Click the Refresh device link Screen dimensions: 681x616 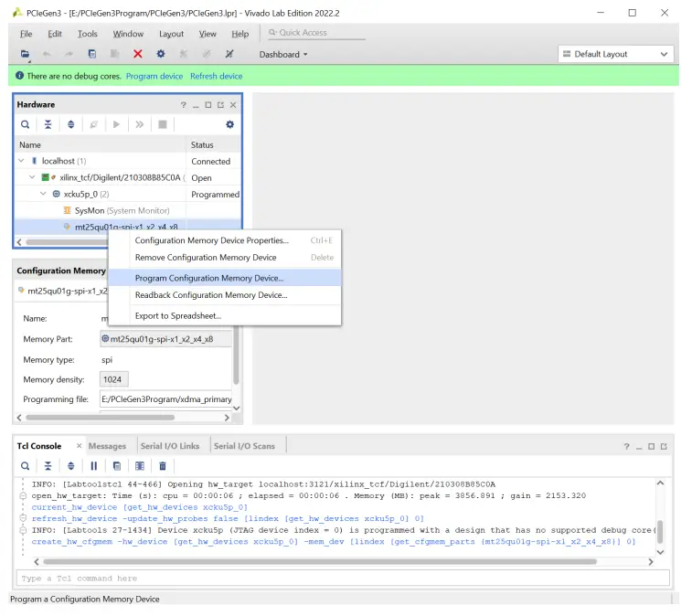(x=217, y=77)
